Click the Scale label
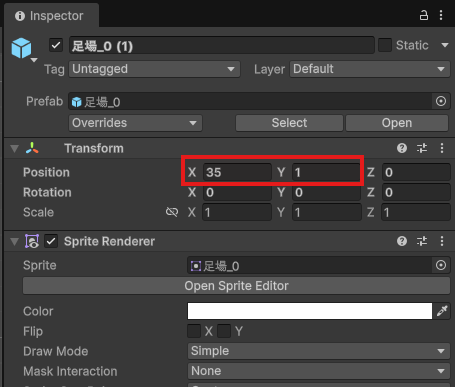This screenshot has width=455, height=387. [x=38, y=212]
